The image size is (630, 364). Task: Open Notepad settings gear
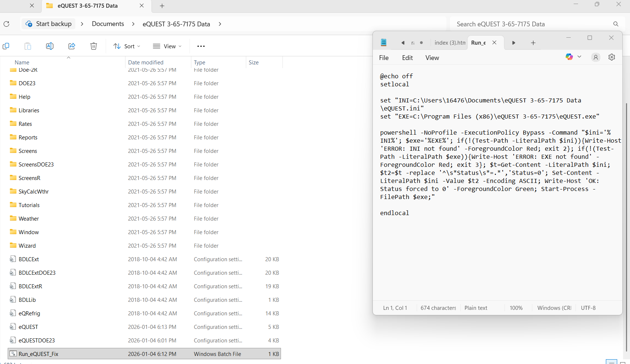[x=611, y=57]
